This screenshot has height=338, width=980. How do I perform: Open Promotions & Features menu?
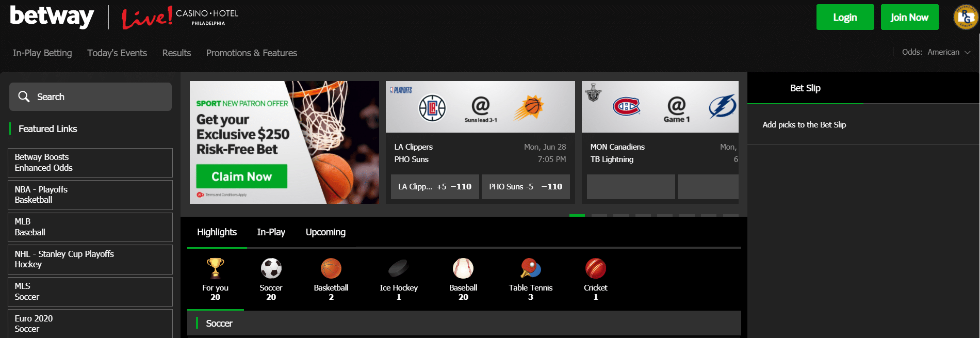tap(252, 53)
